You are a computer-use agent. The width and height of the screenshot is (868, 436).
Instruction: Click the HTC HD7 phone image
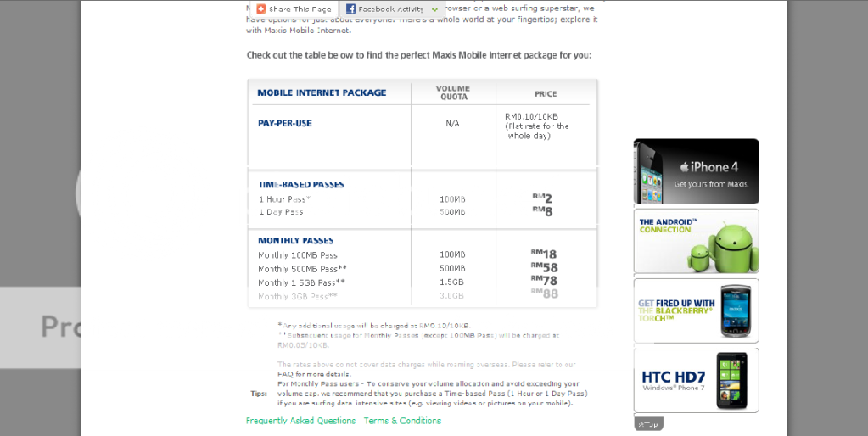[x=731, y=380]
